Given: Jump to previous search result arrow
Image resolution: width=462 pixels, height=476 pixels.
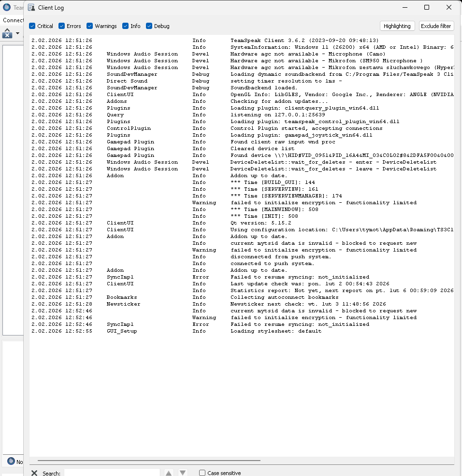Looking at the screenshot, I should tap(169, 473).
